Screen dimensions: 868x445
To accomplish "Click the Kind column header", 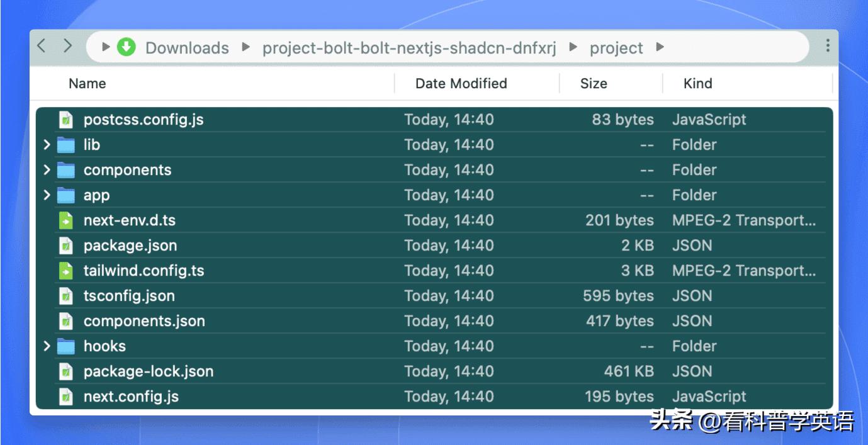I will pos(697,84).
